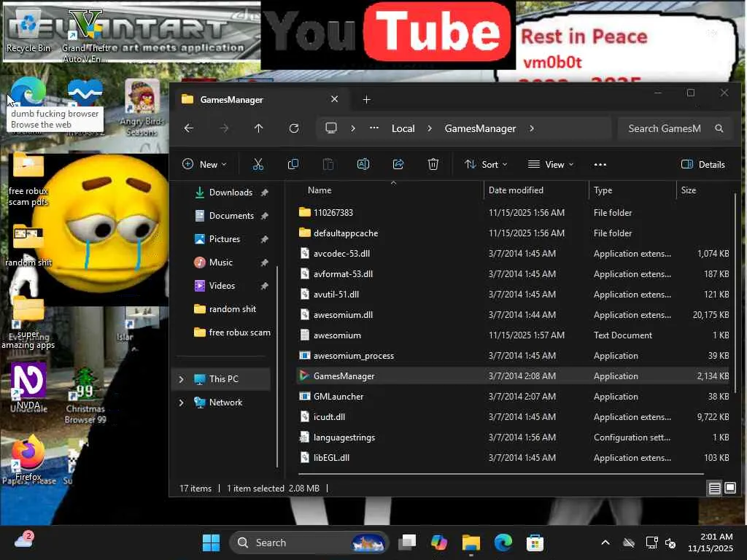Viewport: 747px width, 560px height.
Task: Click the Delete trash icon
Action: coord(433,164)
